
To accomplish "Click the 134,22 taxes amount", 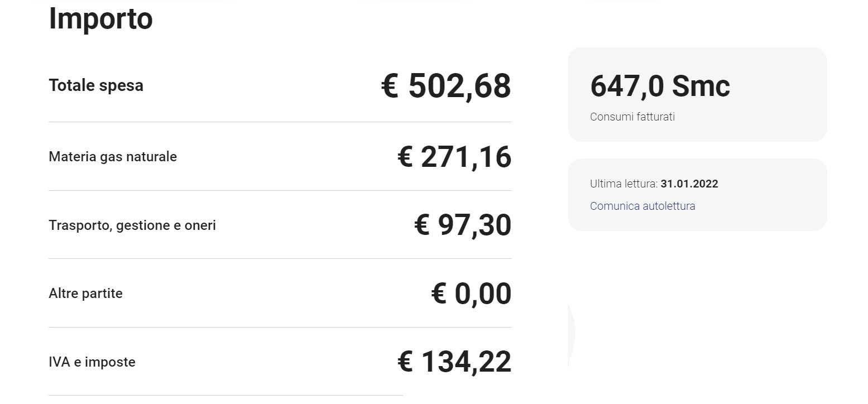I will (x=466, y=362).
